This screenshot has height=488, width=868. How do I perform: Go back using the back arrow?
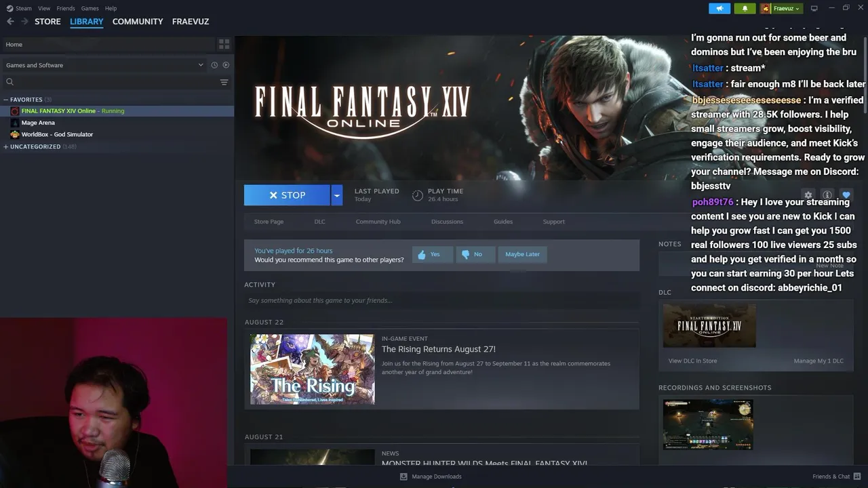coord(10,22)
